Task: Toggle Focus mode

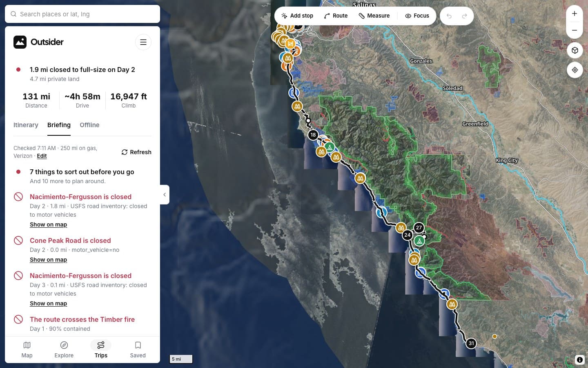Action: 417,16
